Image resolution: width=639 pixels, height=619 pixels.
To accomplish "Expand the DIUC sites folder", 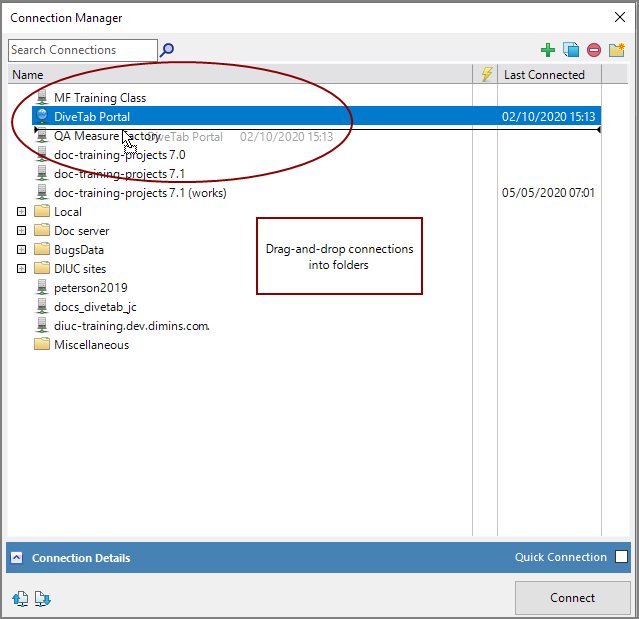I will click(x=22, y=269).
